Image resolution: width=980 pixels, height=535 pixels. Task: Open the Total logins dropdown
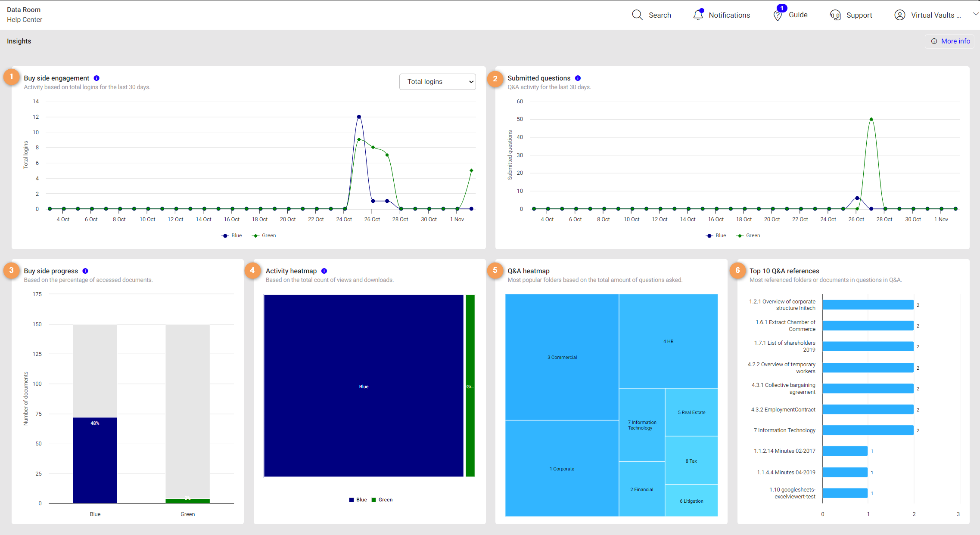pyautogui.click(x=437, y=82)
